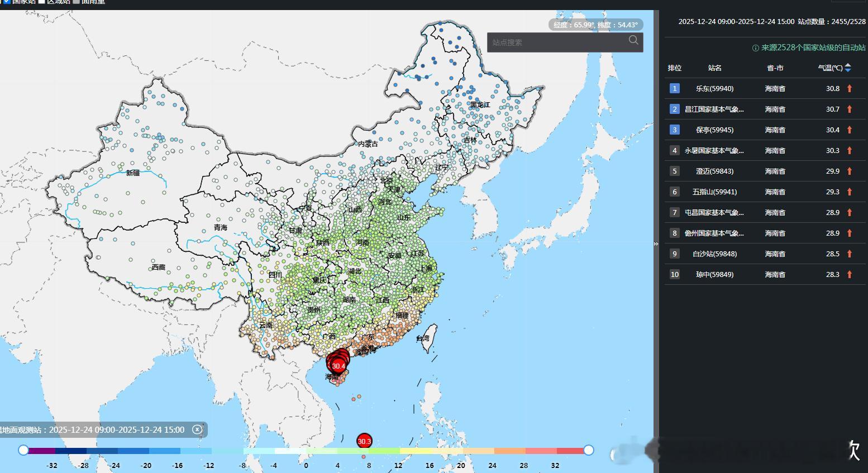Enable the 区域站 checkbox
The height and width of the screenshot is (473, 868).
click(41, 2)
